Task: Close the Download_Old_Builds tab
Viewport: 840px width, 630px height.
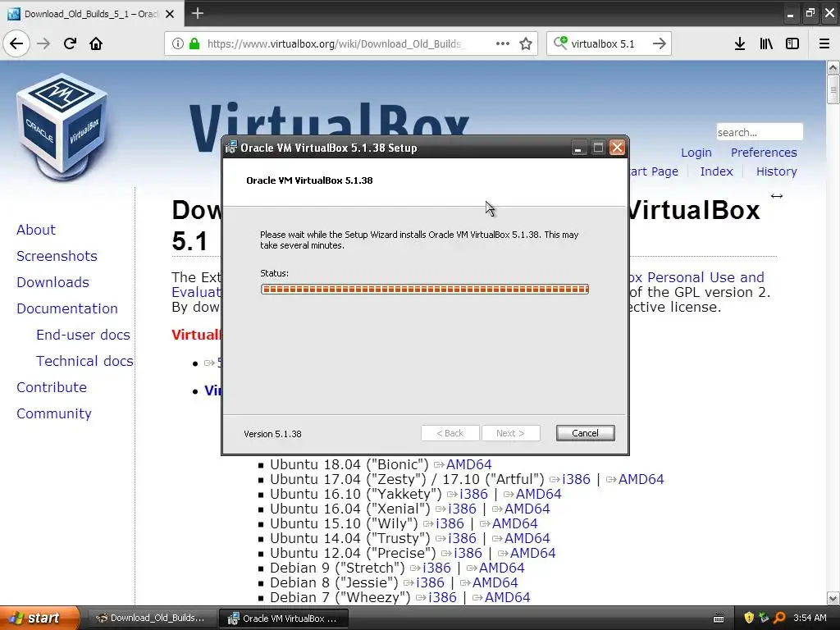Action: click(170, 14)
